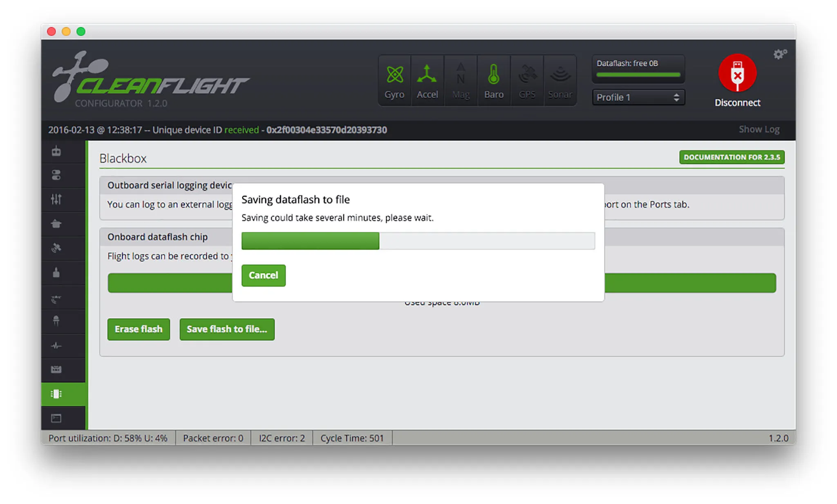Viewport: 837px width, 504px height.
Task: Open the Motors sidebar icon
Action: pyautogui.click(x=56, y=272)
